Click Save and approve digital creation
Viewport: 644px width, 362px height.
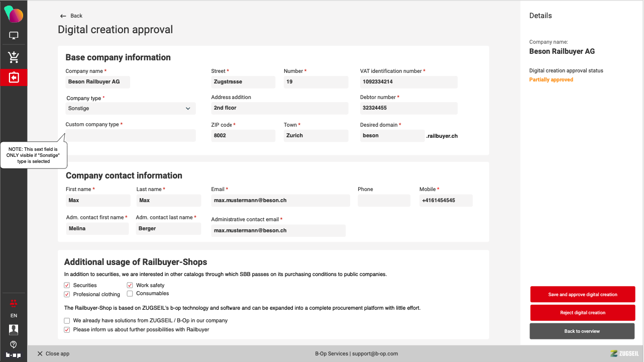click(x=583, y=295)
